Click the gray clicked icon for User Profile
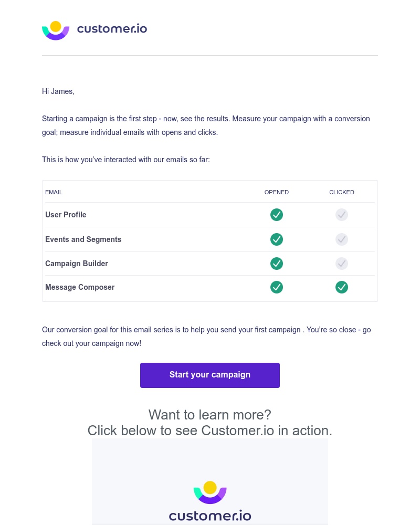 coord(342,215)
